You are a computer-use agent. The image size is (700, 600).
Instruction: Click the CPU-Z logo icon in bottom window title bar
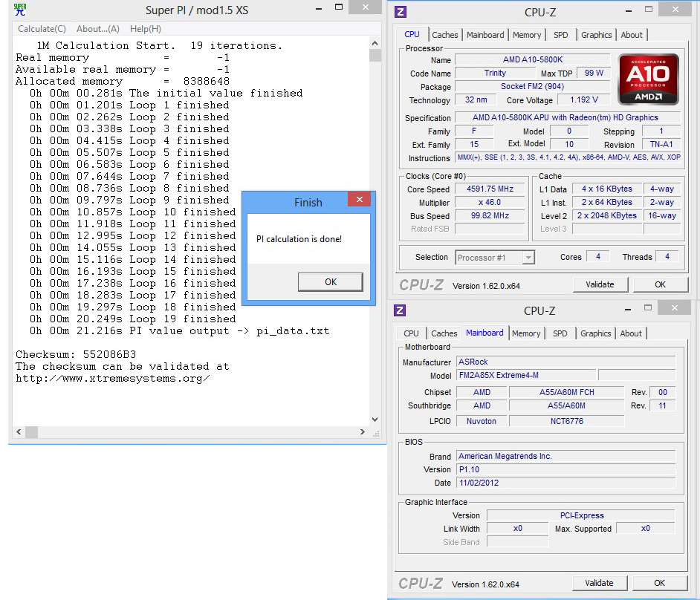pyautogui.click(x=400, y=310)
